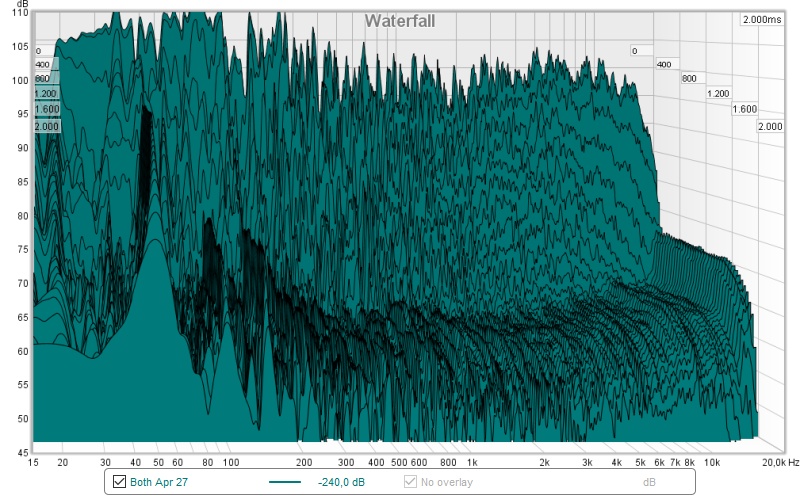
Task: Click the Waterfall graph title
Action: tap(399, 21)
